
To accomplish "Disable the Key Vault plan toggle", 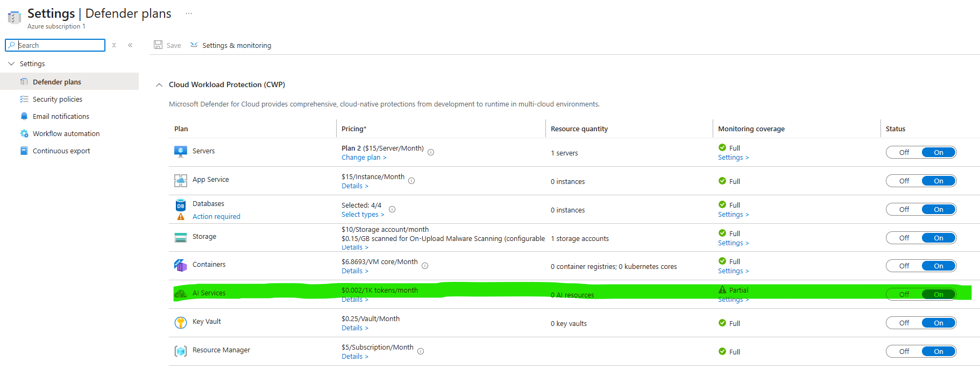I will point(904,323).
